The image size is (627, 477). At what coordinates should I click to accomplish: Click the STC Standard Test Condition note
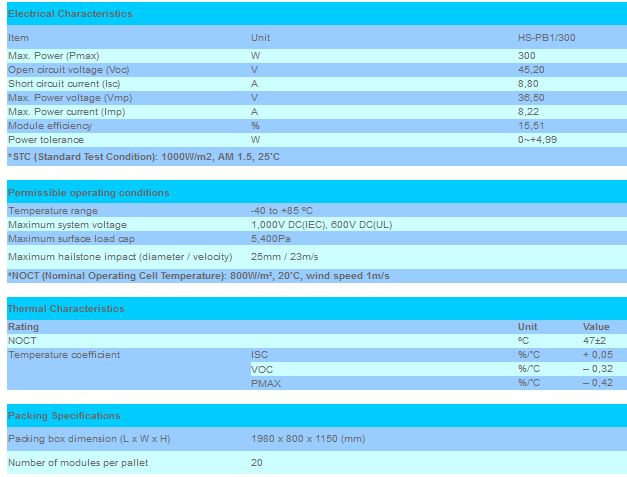[x=144, y=157]
